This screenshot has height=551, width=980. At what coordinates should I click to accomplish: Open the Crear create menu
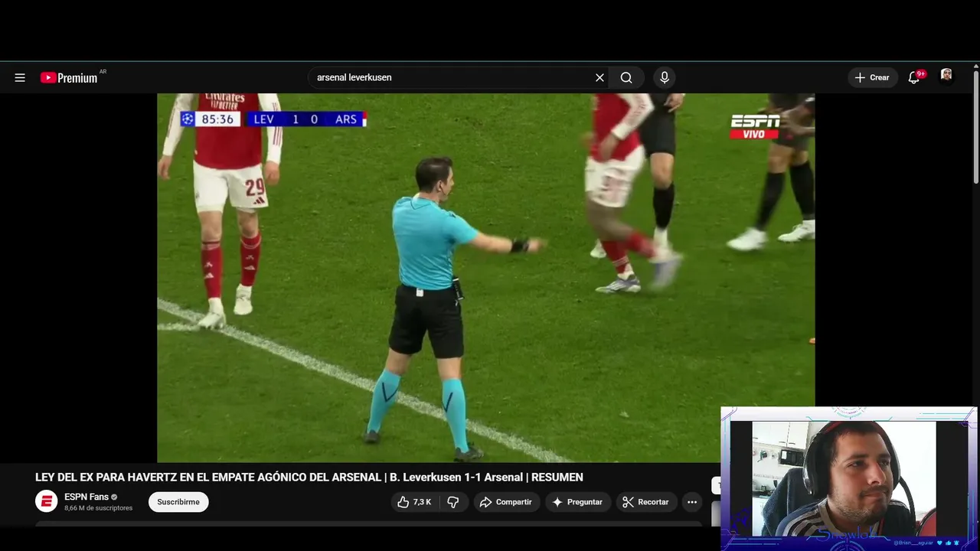pos(872,77)
